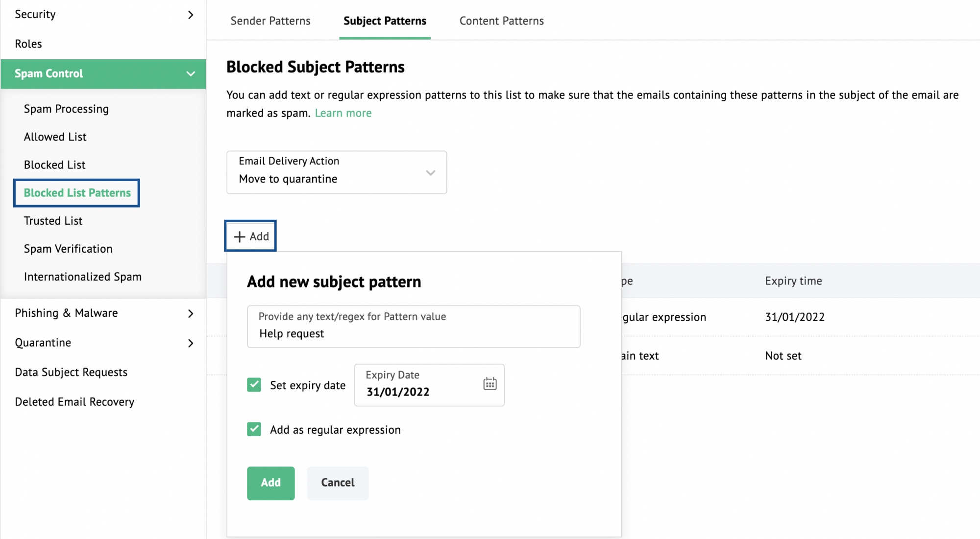Image resolution: width=980 pixels, height=539 pixels.
Task: Click the Add button to save pattern
Action: tap(270, 483)
